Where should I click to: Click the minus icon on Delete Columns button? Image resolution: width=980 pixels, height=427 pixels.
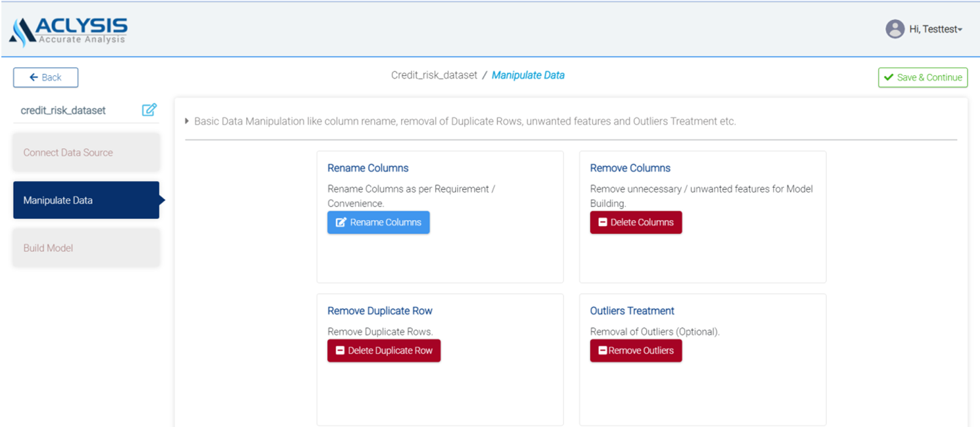pos(602,222)
